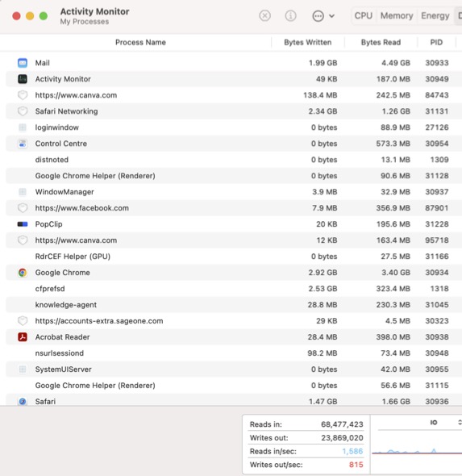The image size is (462, 476).
Task: Click Control Centre's 573.3 MB read value
Action: coord(393,144)
